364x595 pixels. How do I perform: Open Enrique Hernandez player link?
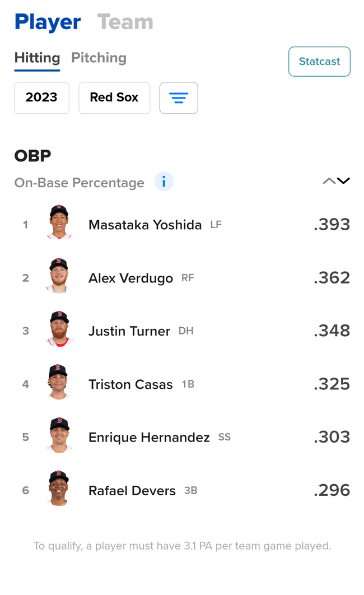149,438
